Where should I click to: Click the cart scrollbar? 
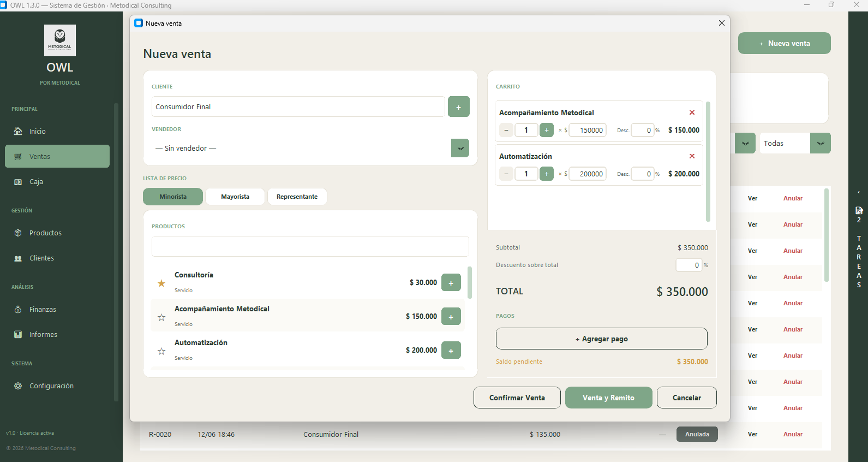(x=708, y=161)
